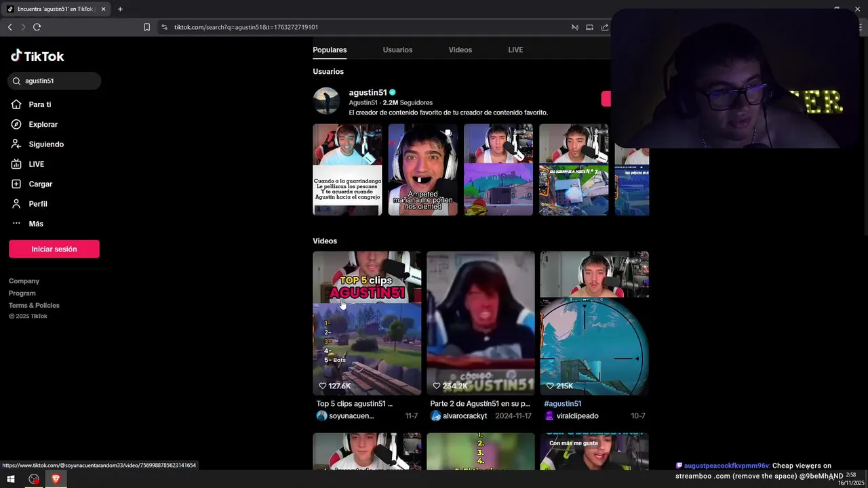
Task: Click the heart on the 127.6K video
Action: (323, 386)
